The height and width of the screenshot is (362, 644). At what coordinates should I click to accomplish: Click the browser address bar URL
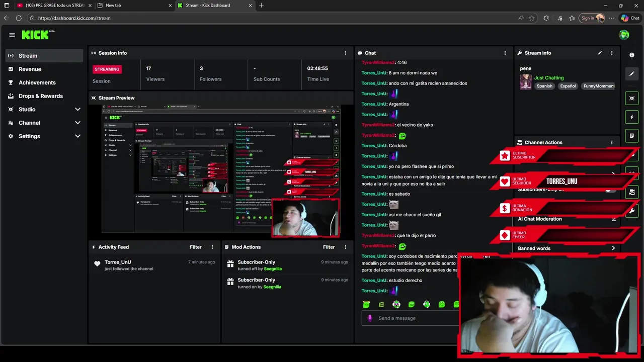(74, 18)
